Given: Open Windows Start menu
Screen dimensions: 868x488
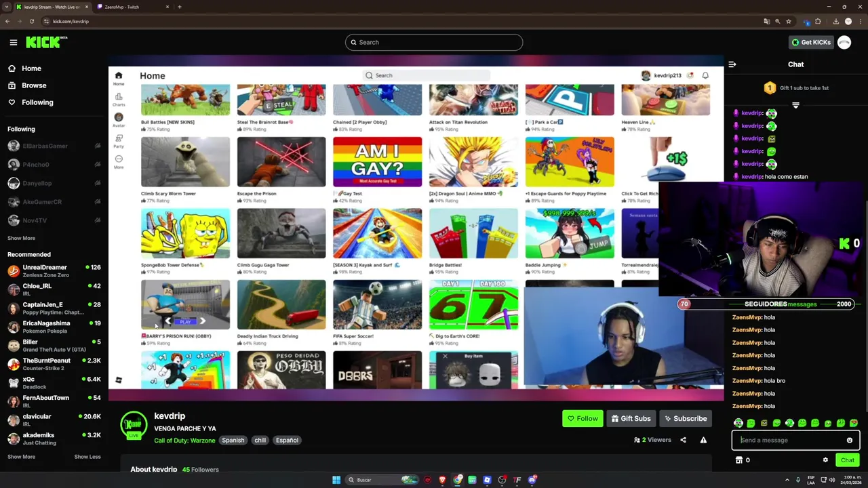Looking at the screenshot, I should tap(336, 480).
